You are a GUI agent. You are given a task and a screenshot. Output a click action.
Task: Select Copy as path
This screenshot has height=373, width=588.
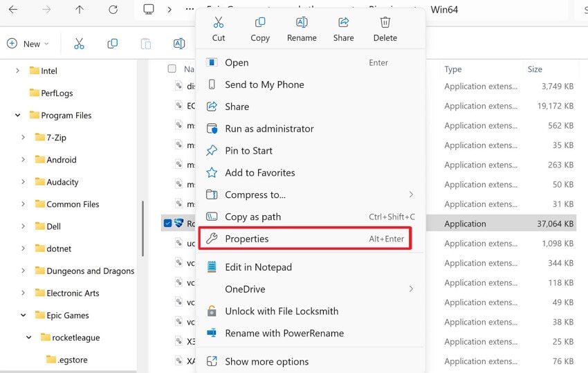point(311,217)
